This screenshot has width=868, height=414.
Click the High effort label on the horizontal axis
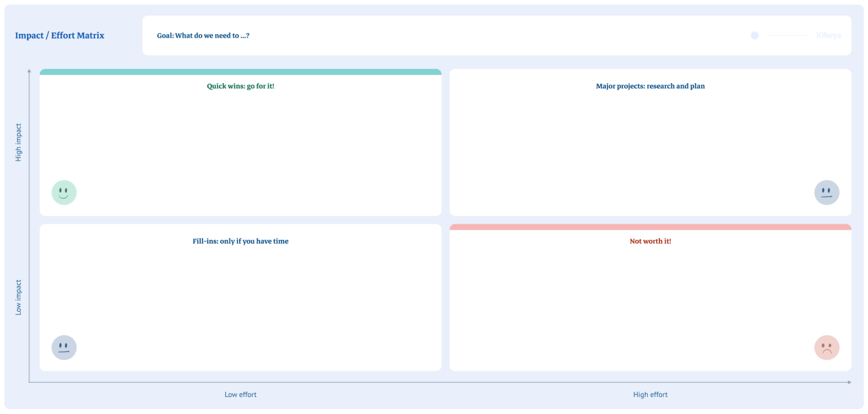tap(650, 394)
